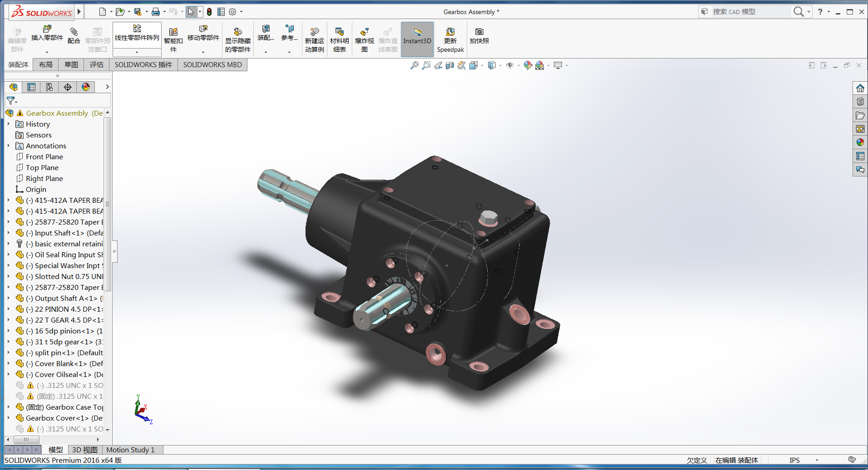The height and width of the screenshot is (470, 868).
Task: Click the Search CAD Models input field
Action: coord(749,12)
